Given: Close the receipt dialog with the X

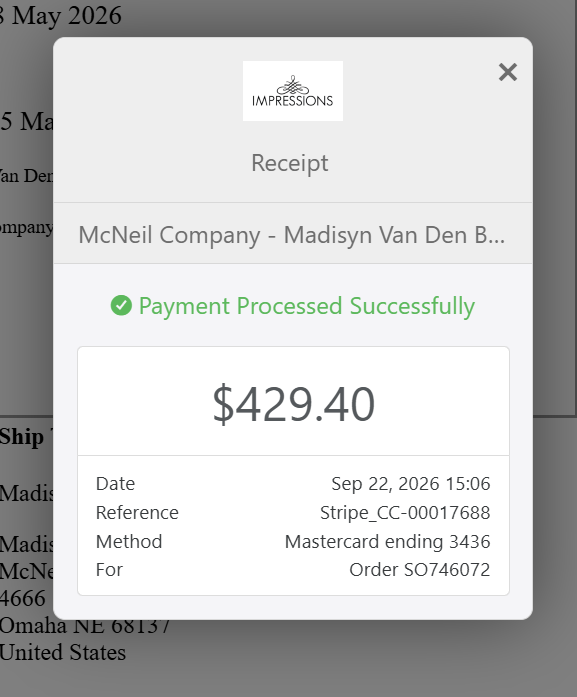Looking at the screenshot, I should coord(508,72).
